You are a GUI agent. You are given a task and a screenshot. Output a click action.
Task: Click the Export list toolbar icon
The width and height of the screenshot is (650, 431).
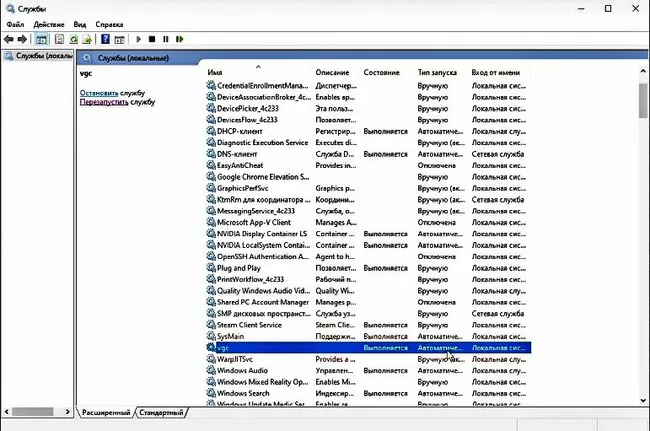coord(88,39)
